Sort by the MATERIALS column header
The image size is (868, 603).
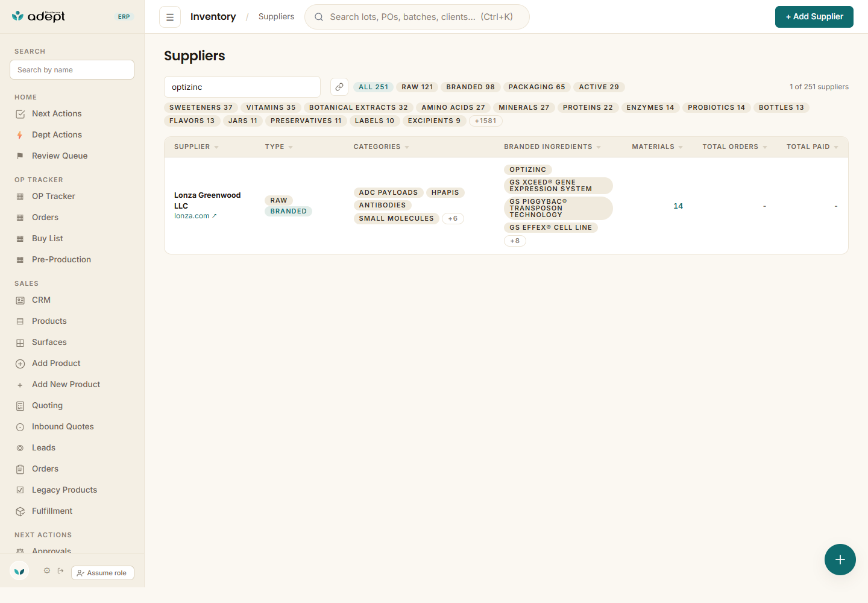657,147
